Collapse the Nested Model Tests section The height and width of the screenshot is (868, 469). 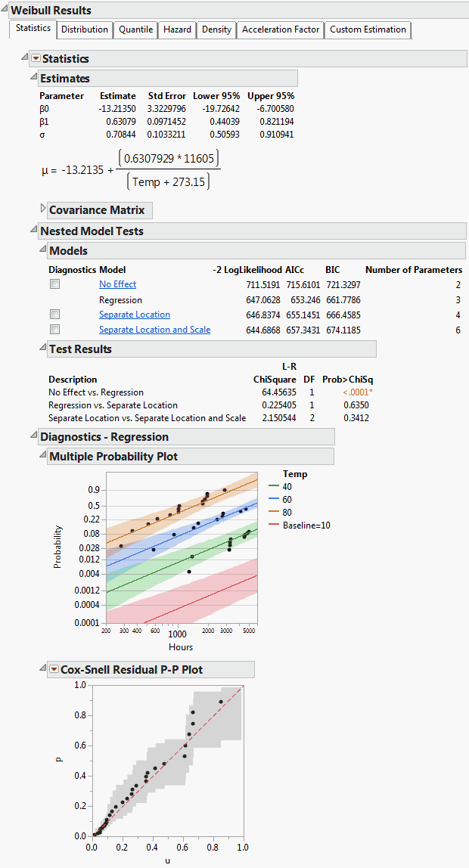[x=33, y=231]
